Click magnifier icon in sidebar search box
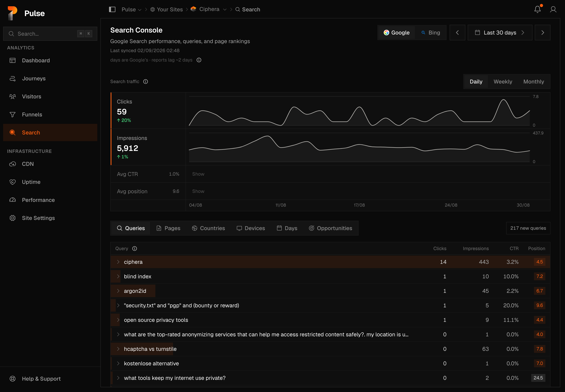The image size is (565, 392). tap(11, 34)
